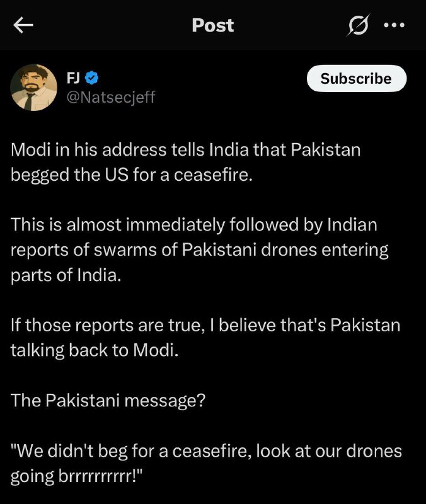Go back using the left arrow

pos(23,25)
